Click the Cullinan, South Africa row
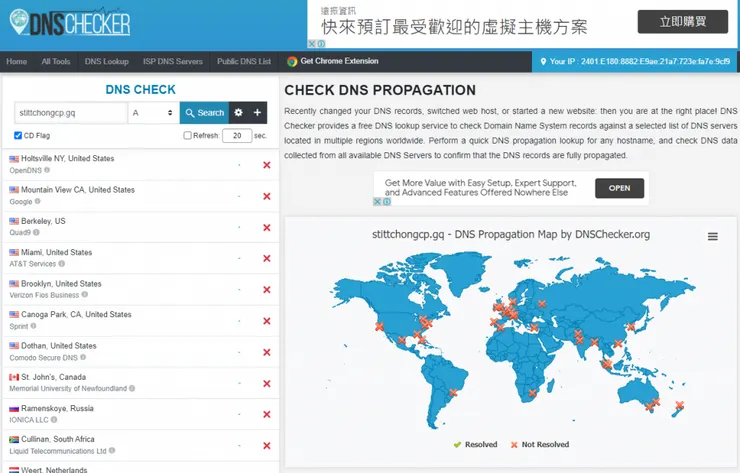The width and height of the screenshot is (740, 473). (141, 445)
